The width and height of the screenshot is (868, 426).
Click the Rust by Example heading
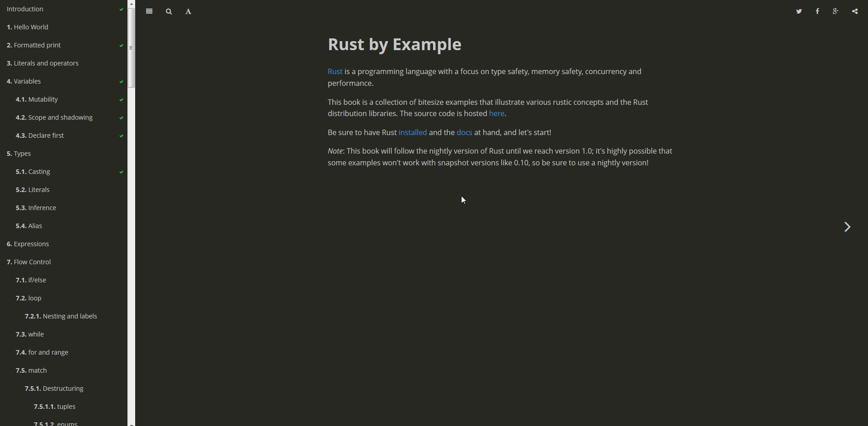tap(395, 44)
